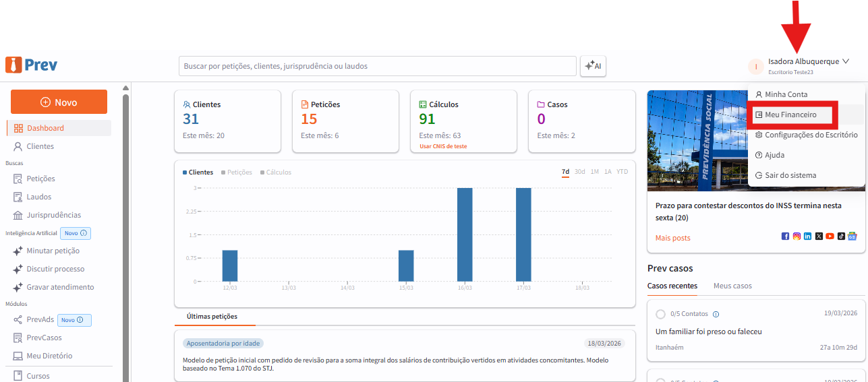Click the info icon next to 0/5 Contatos
The height and width of the screenshot is (382, 868).
tap(716, 314)
